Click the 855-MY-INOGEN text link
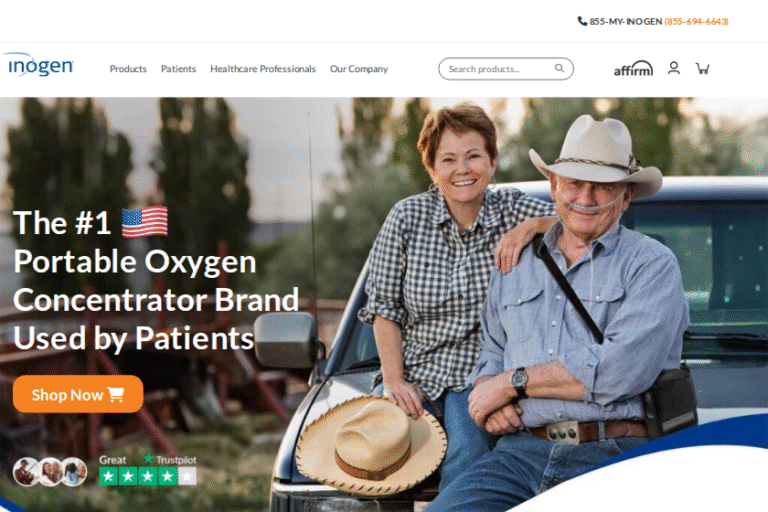 pos(625,22)
